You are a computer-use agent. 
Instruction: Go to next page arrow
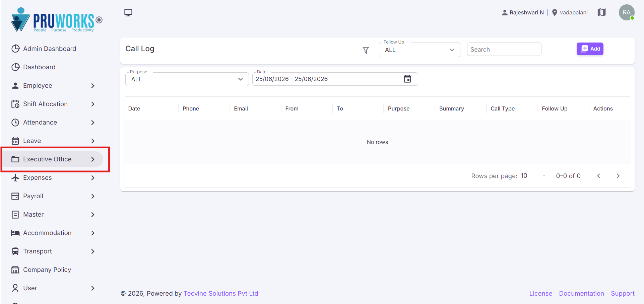point(618,176)
